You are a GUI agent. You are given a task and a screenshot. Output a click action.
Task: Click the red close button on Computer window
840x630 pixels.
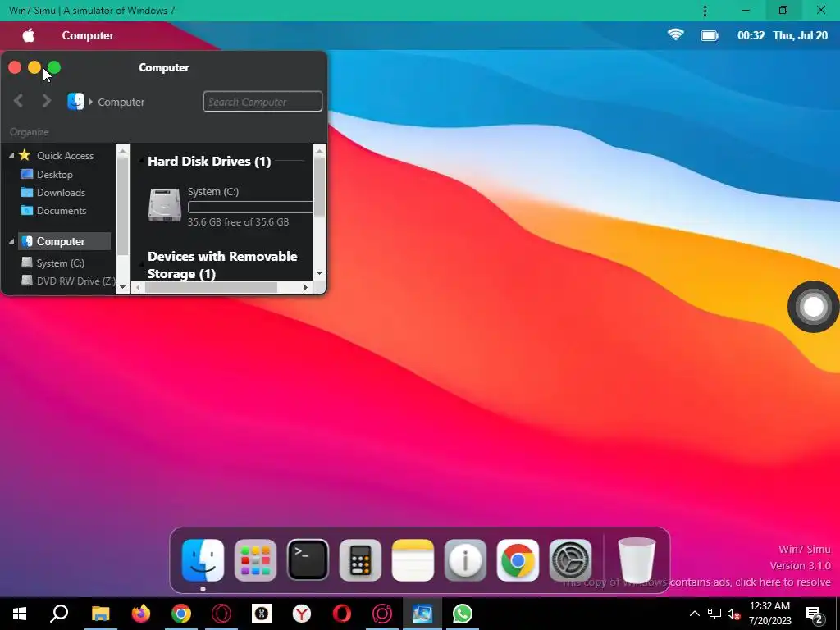tap(15, 67)
